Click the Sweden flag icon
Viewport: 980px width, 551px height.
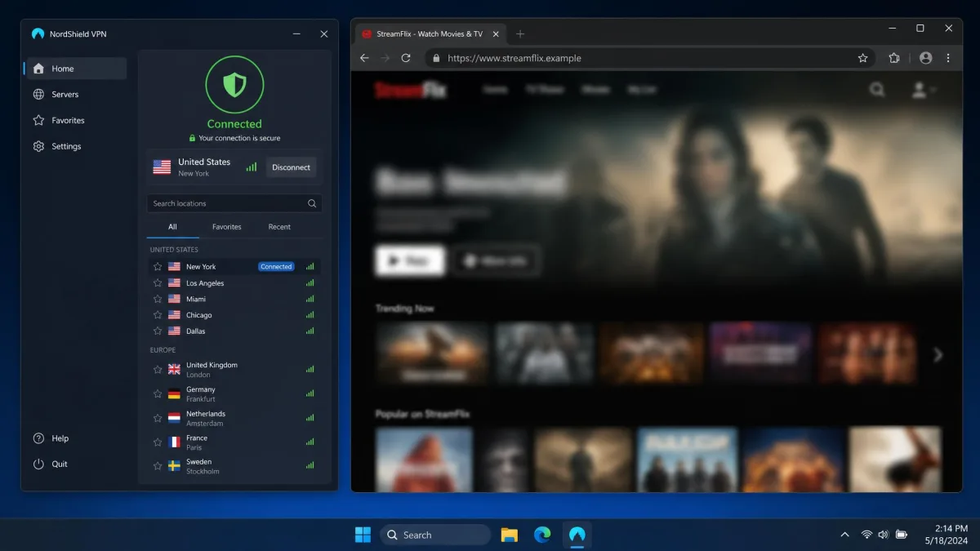pyautogui.click(x=174, y=466)
